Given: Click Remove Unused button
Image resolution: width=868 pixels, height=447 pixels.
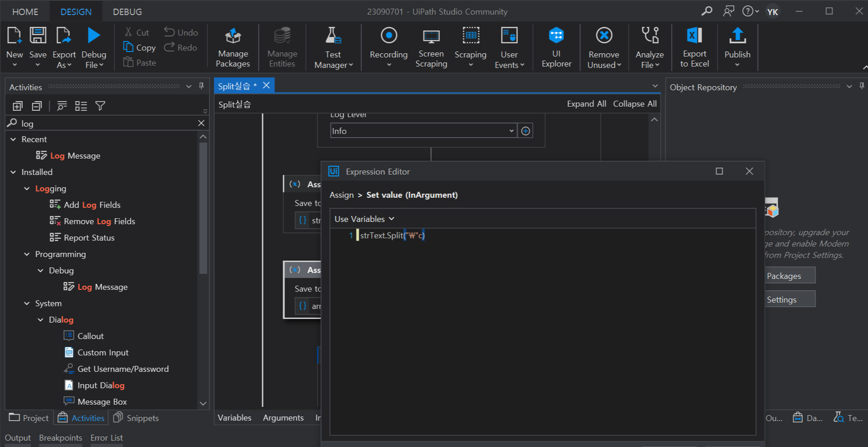Looking at the screenshot, I should click(x=604, y=47).
